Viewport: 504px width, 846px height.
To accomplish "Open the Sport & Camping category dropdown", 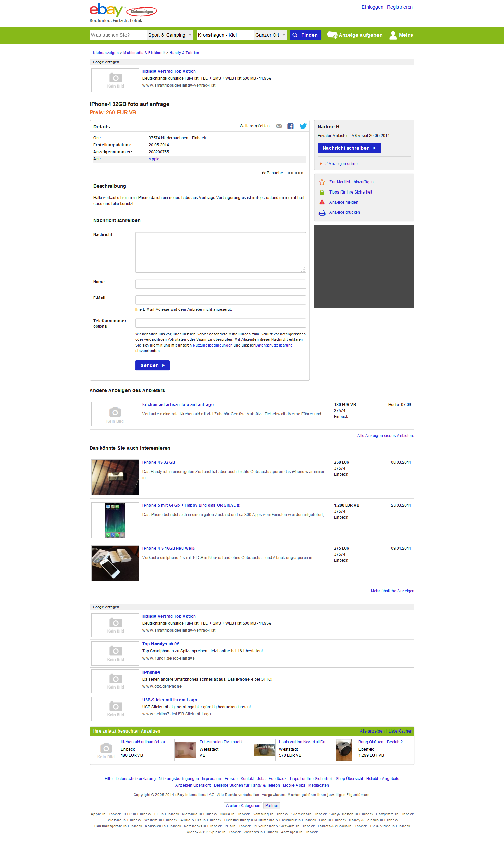I will click(170, 35).
